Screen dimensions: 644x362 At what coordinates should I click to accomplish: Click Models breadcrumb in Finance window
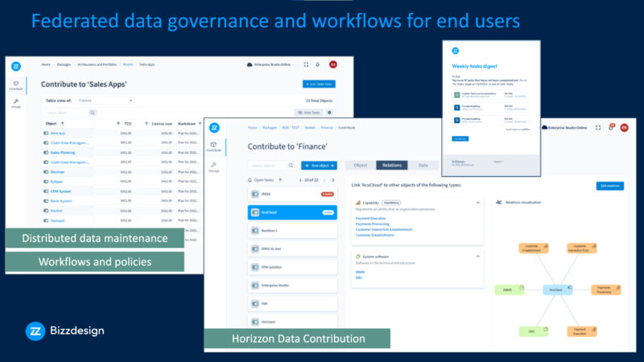[x=310, y=128]
